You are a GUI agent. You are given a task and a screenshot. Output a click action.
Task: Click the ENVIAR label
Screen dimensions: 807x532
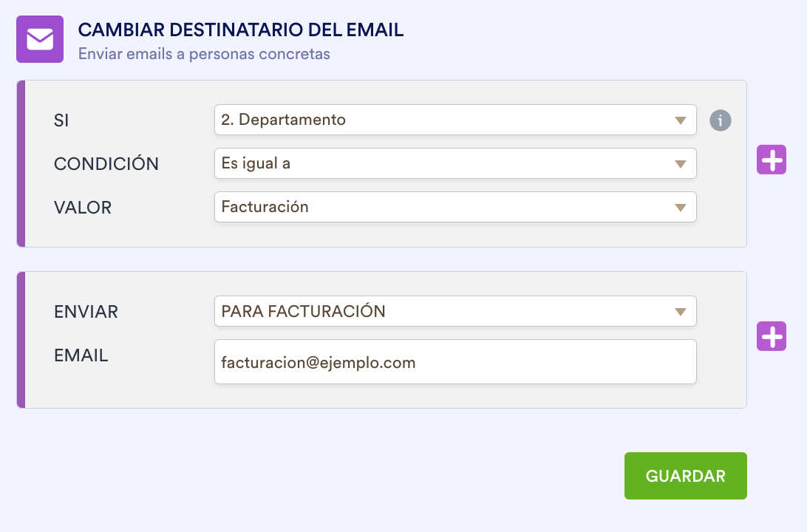click(x=86, y=312)
